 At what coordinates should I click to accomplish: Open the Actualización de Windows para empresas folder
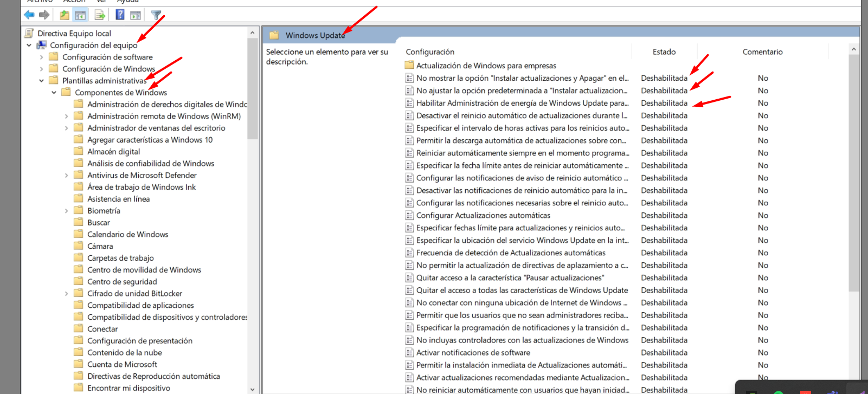tap(486, 66)
